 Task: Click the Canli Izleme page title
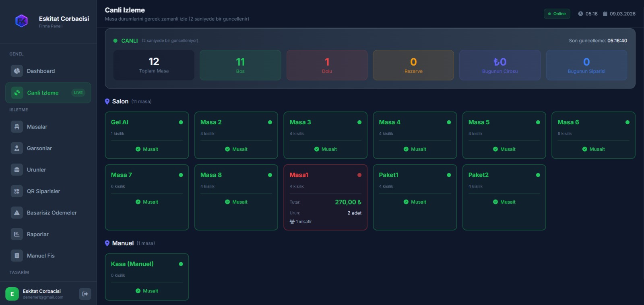(x=125, y=10)
